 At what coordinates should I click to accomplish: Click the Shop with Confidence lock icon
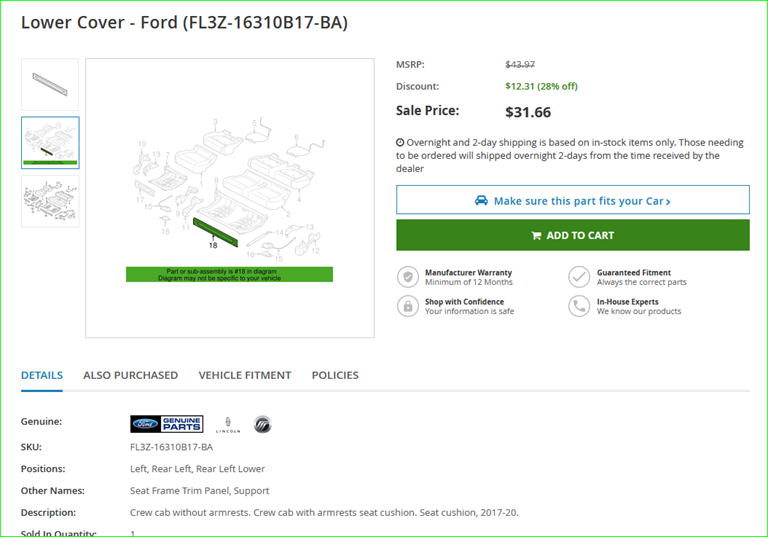point(408,306)
